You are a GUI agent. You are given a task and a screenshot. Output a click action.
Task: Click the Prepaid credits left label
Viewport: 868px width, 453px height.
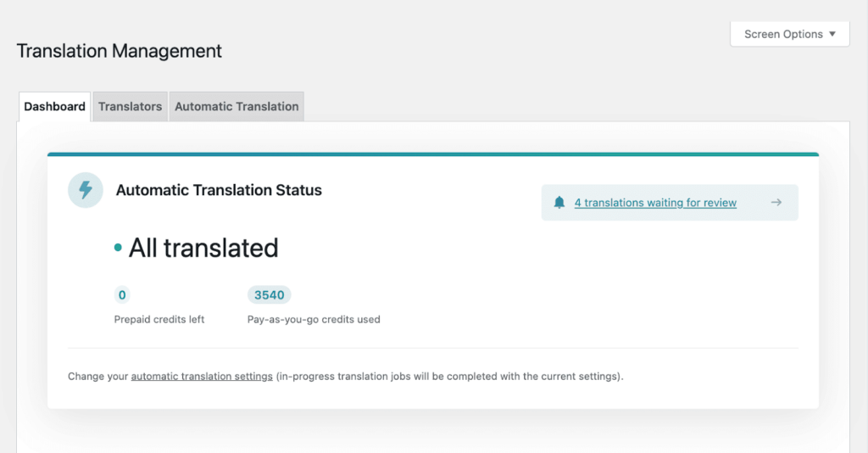coord(159,320)
